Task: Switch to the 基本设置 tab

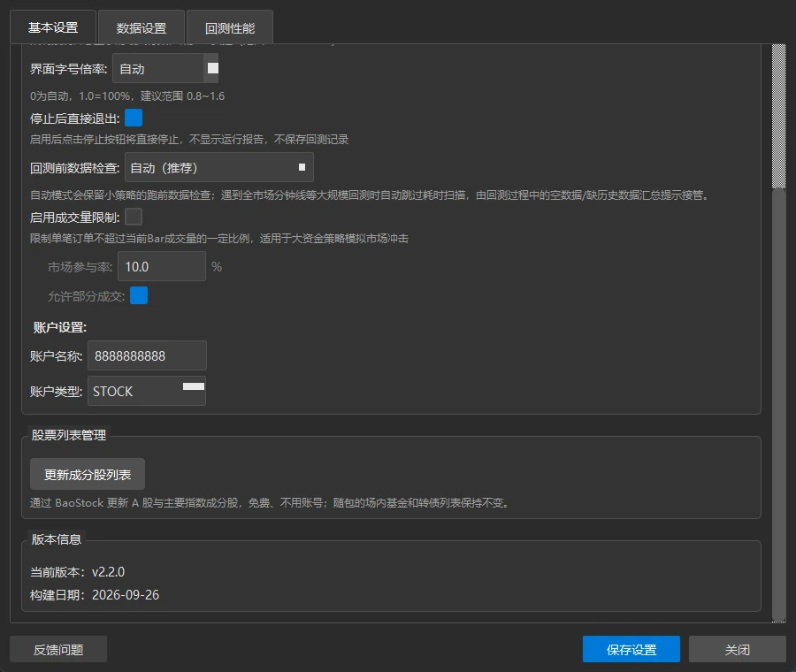Action: [x=53, y=27]
